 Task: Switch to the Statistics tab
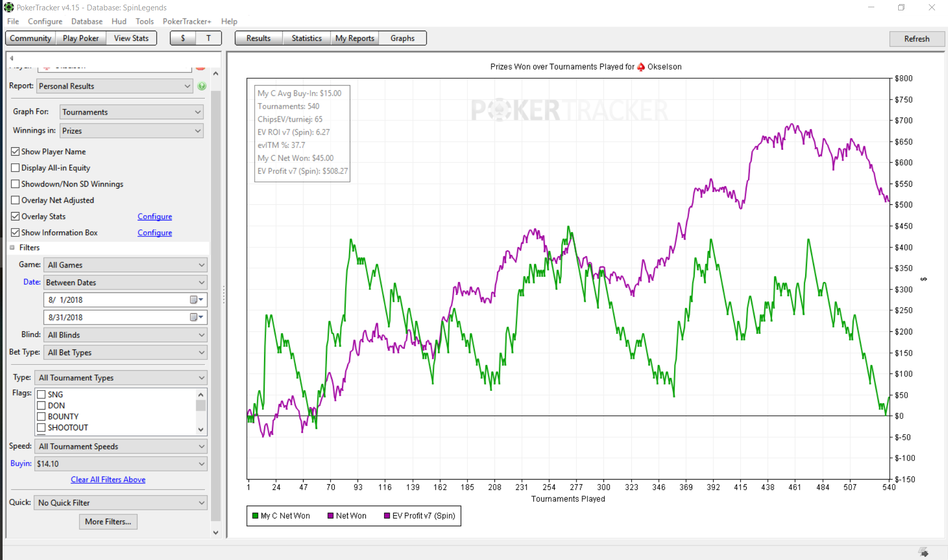click(x=307, y=38)
